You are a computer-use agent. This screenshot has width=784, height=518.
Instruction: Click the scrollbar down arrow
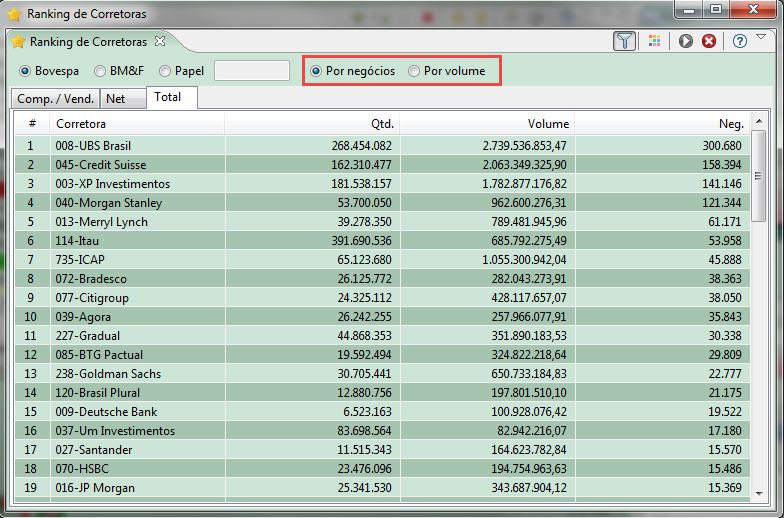click(759, 494)
